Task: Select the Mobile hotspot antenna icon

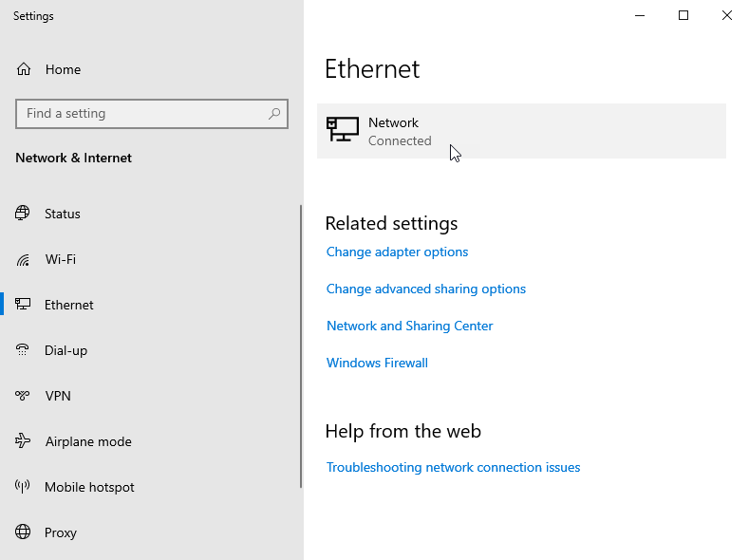Action: point(23,487)
